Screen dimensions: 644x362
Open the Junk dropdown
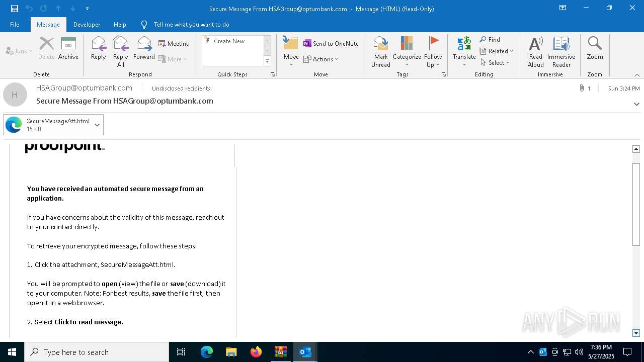pyautogui.click(x=19, y=51)
